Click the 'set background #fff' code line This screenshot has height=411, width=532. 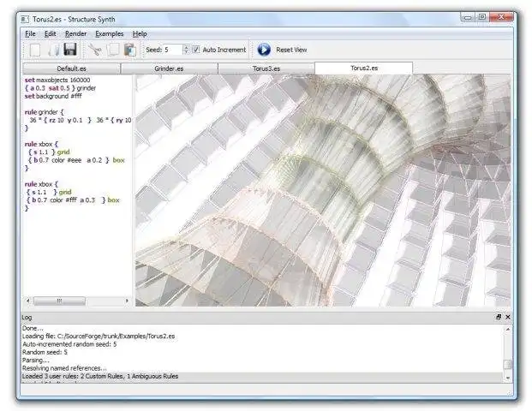(53, 96)
